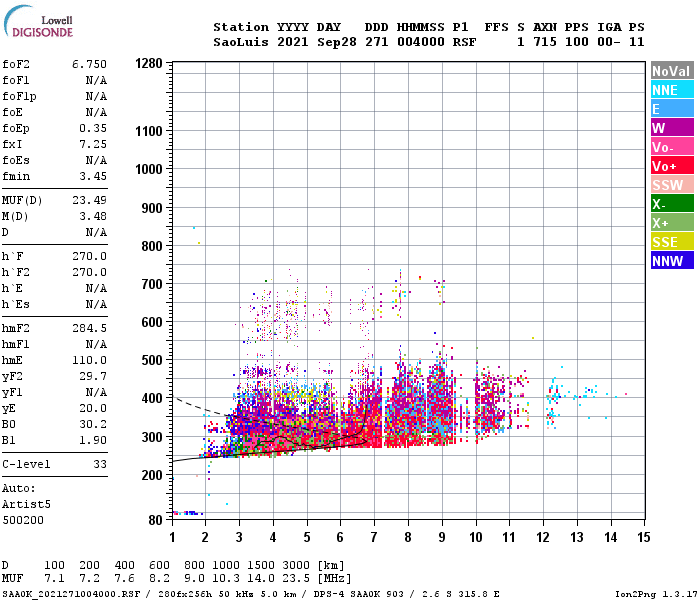Click the fmin value 3.45
The image size is (700, 600).
tap(93, 176)
